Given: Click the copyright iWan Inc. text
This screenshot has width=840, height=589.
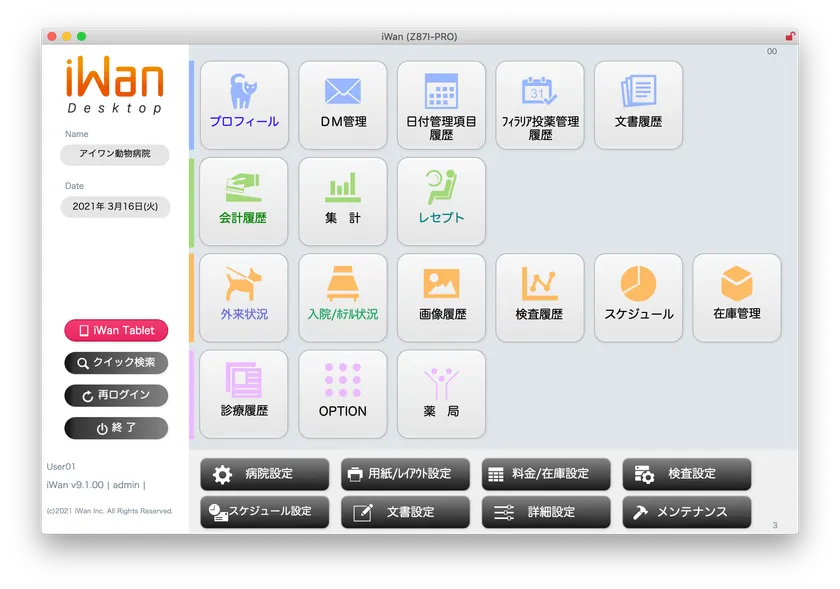Looking at the screenshot, I should click(109, 511).
